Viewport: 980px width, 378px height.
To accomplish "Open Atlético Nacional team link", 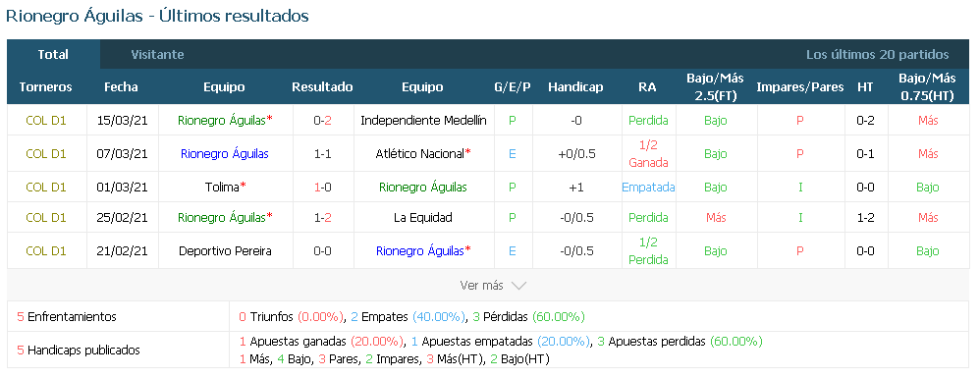I will [422, 153].
